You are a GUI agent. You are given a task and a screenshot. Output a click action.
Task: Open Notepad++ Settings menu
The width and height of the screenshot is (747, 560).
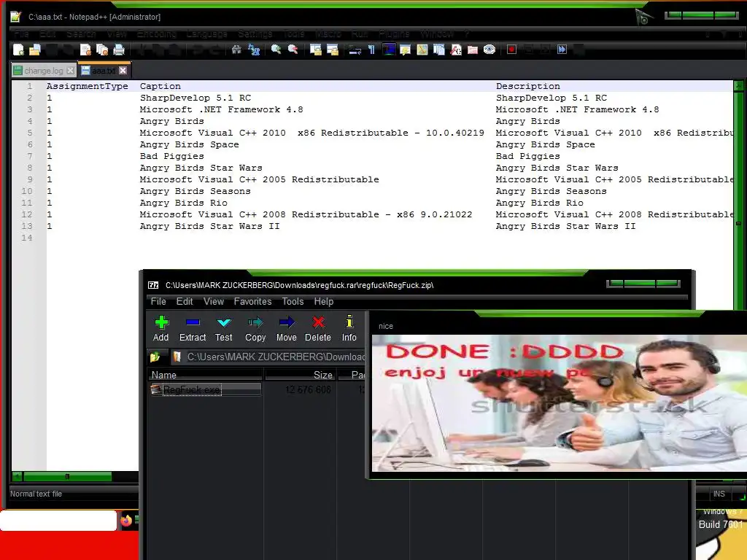[x=255, y=34]
